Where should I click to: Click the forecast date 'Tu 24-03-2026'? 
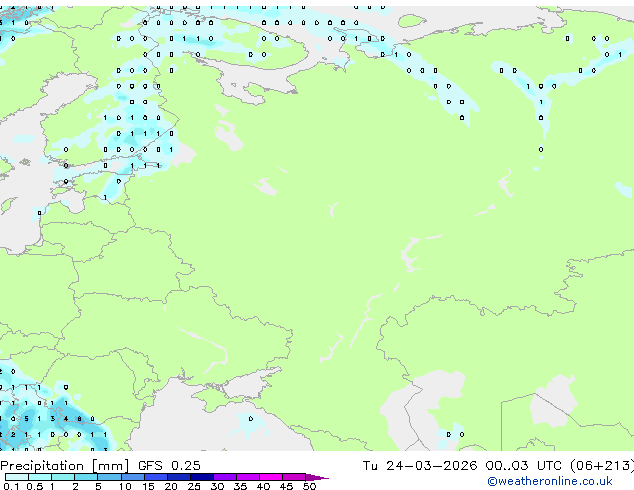tap(420, 466)
